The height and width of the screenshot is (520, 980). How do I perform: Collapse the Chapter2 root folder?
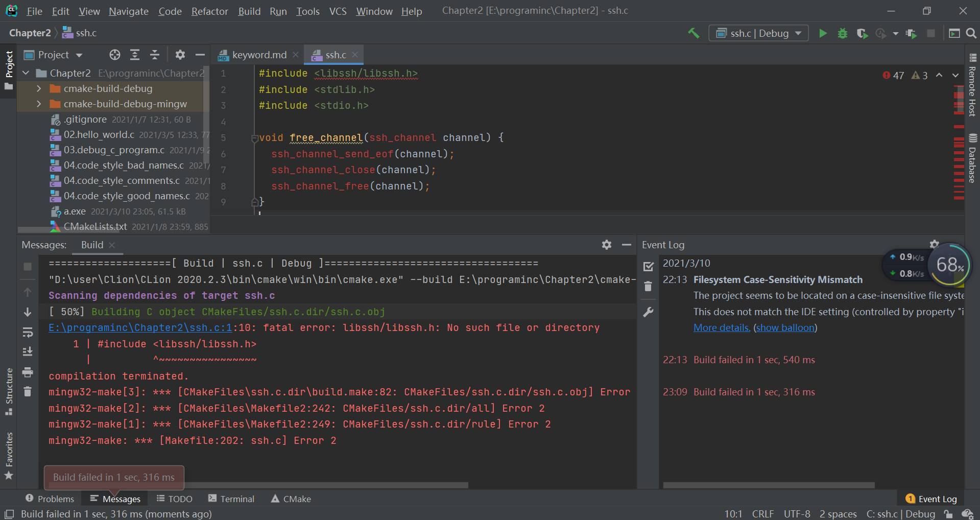pos(26,73)
